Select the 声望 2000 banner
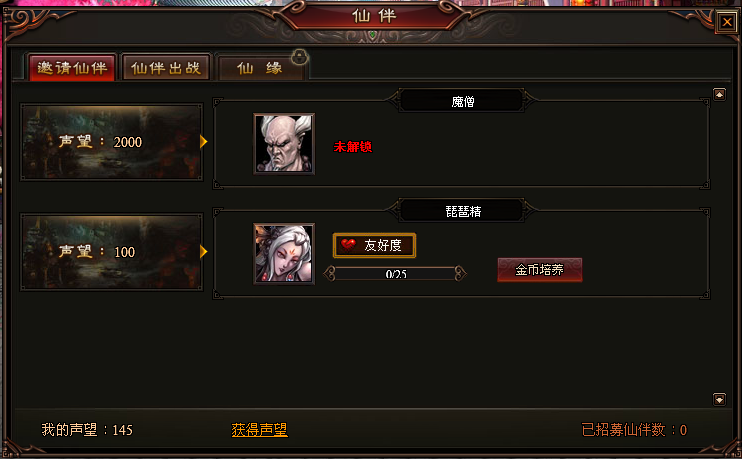Viewport: 742px width, 459px height. click(112, 142)
